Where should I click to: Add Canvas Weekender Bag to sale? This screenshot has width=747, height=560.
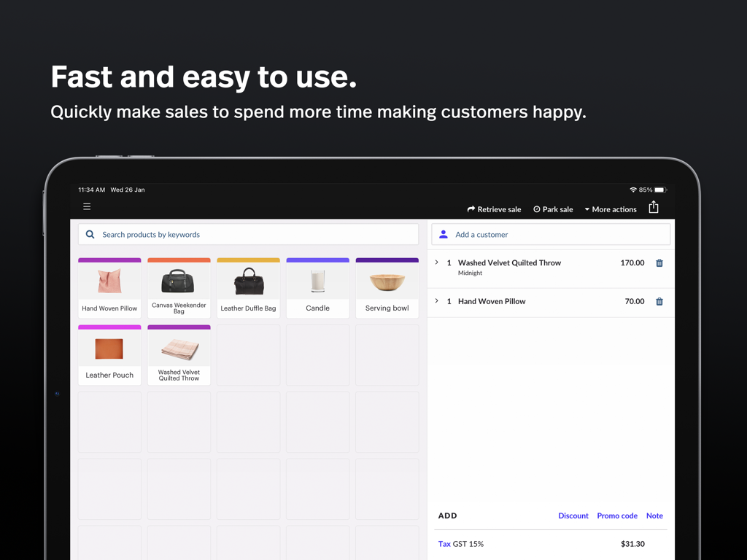coord(179,288)
